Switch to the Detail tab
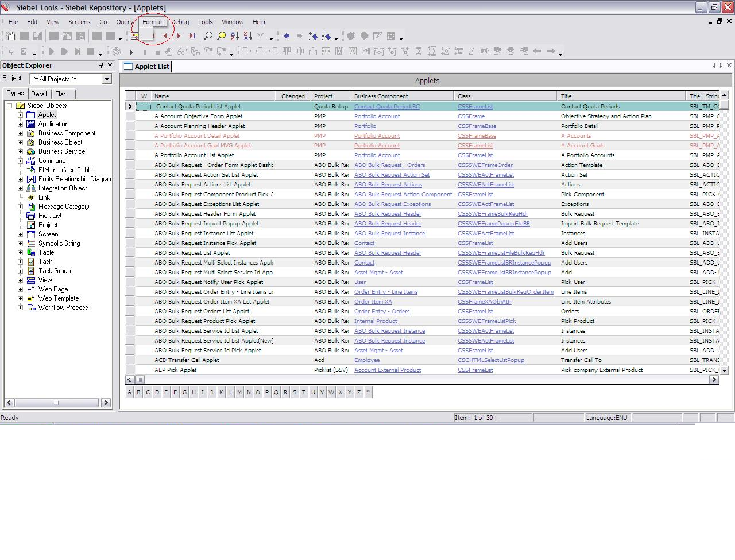Screen dimensions: 735x560 click(x=39, y=94)
